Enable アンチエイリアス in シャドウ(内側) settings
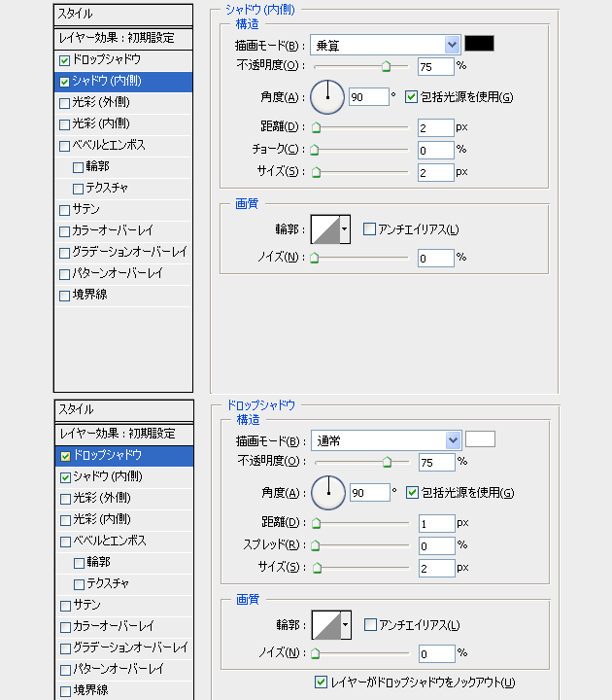The width and height of the screenshot is (612, 700). (369, 229)
